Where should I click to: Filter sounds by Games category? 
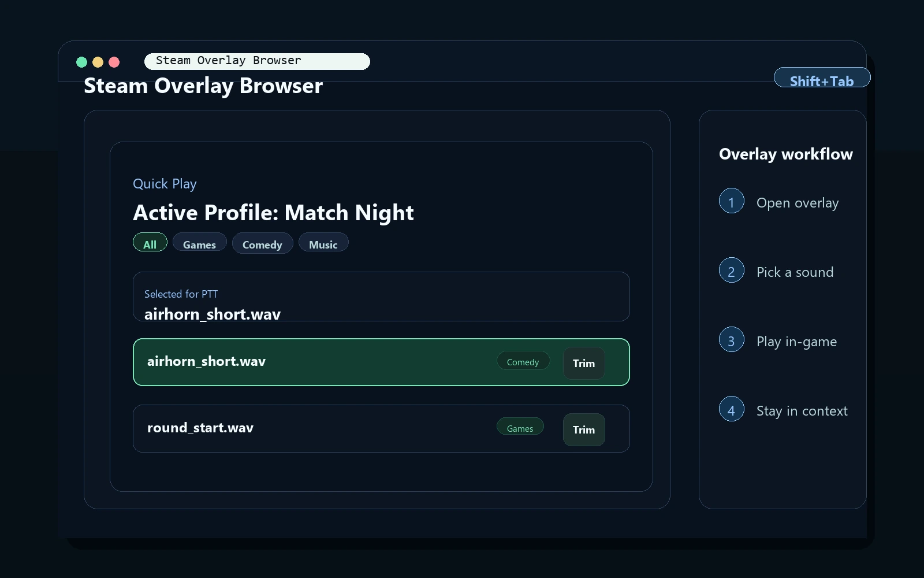[x=199, y=242]
